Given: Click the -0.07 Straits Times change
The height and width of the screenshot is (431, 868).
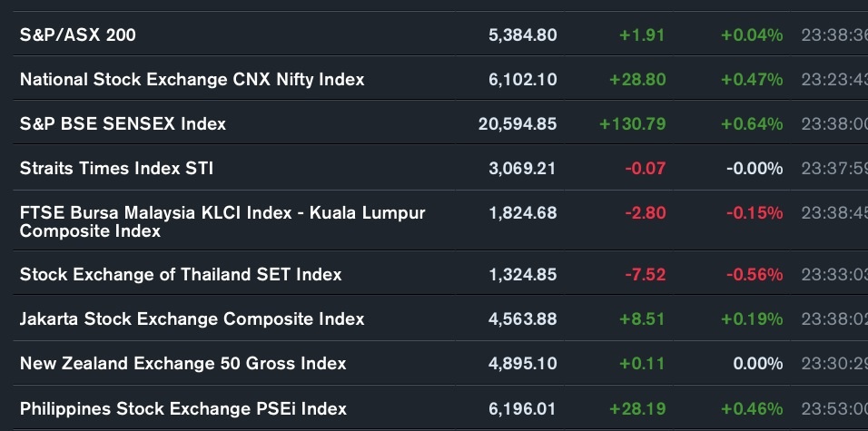Looking at the screenshot, I should point(646,168).
